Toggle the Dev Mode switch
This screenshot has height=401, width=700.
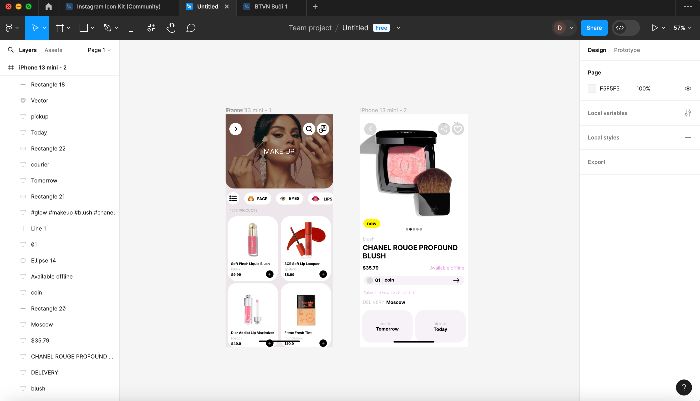click(625, 28)
